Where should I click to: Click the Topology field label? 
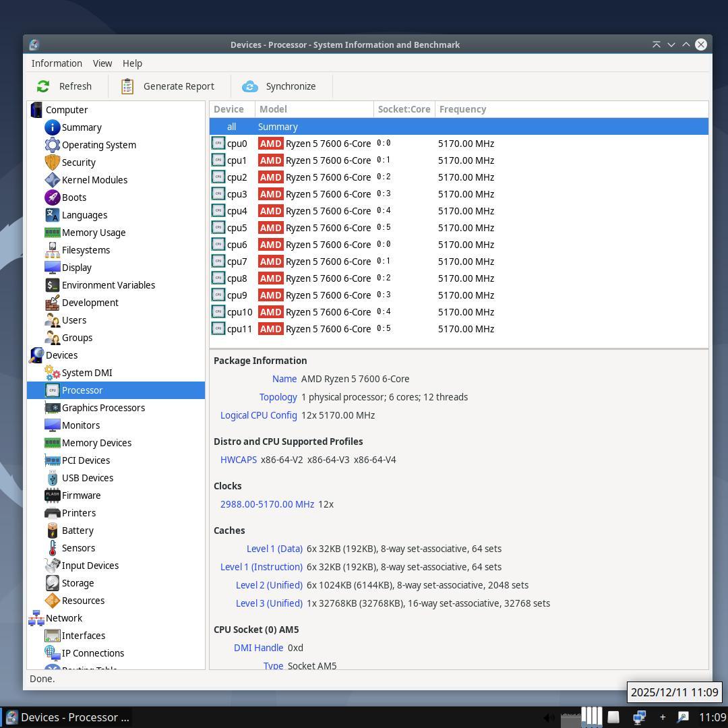click(x=278, y=397)
